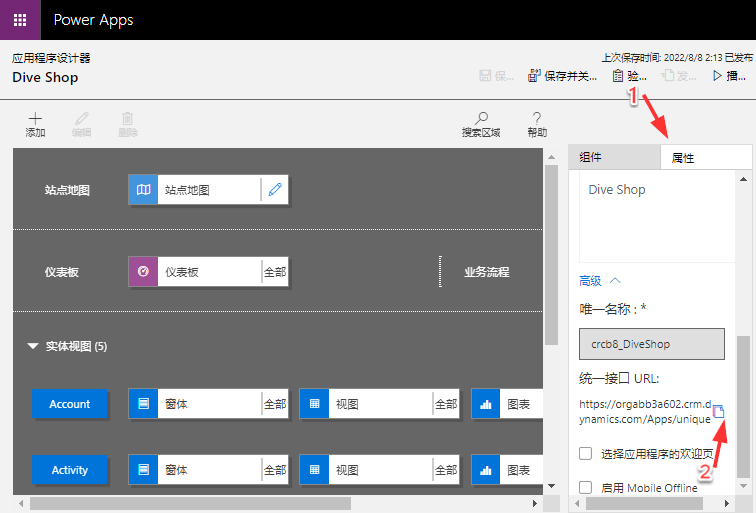The width and height of the screenshot is (756, 513).
Task: Collapse the Advanced (高级) section
Action: [x=600, y=281]
